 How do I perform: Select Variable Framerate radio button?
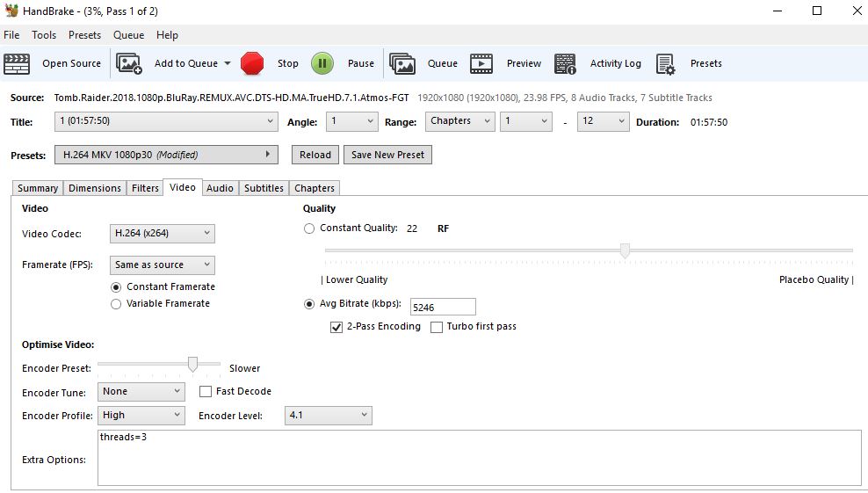116,304
